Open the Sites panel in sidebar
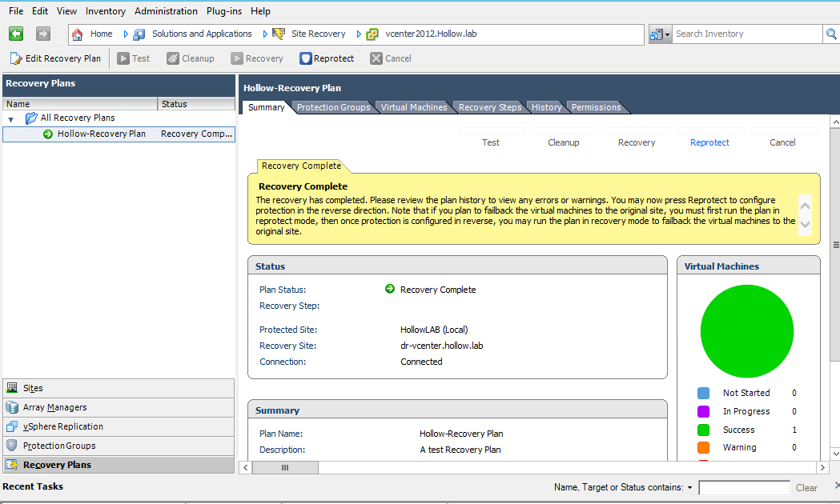The height and width of the screenshot is (504, 840). [x=33, y=388]
